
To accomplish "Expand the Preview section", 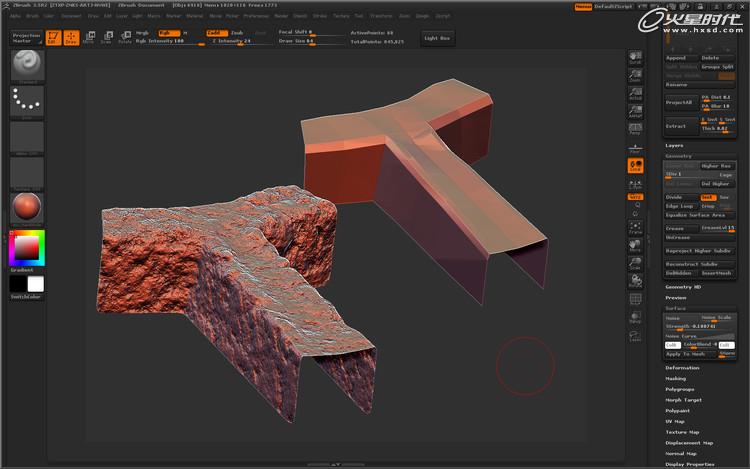I will pyautogui.click(x=676, y=298).
